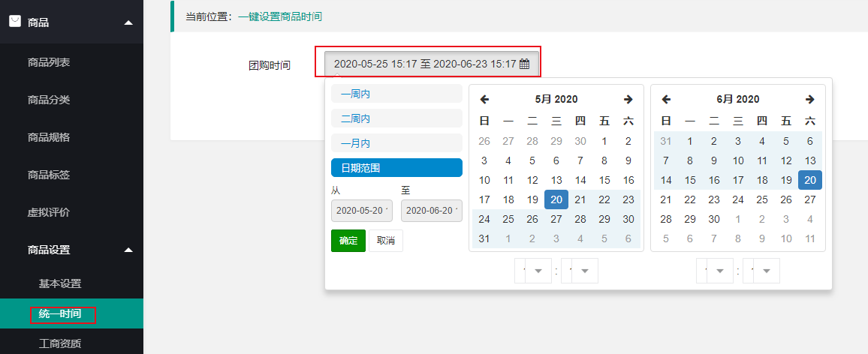Pick day 9 in May calendar
The image size is (868, 354).
[628, 161]
